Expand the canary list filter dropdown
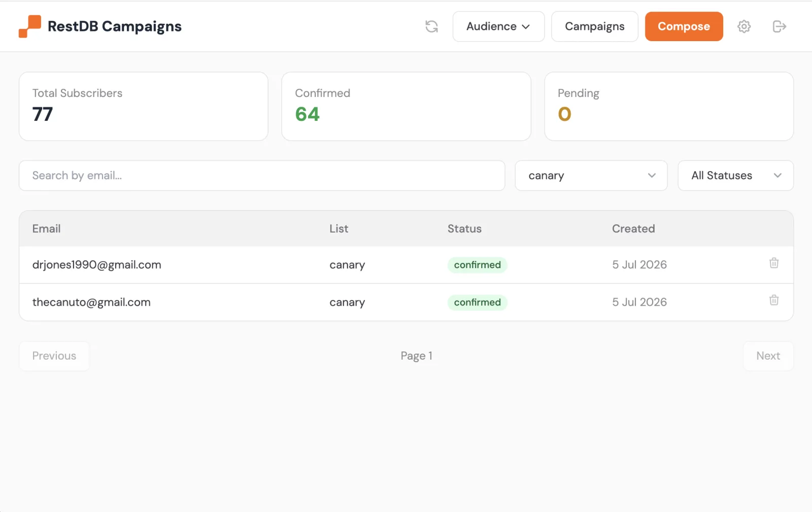 tap(591, 176)
